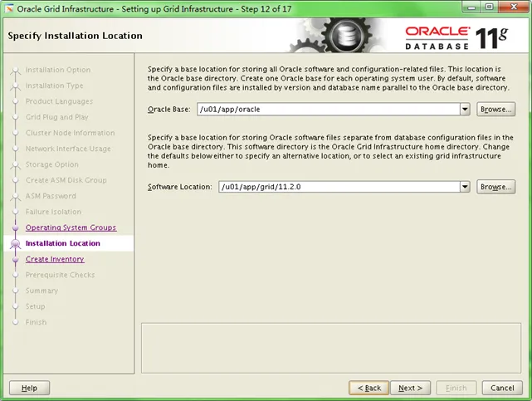Click the Installation Option step
Screen dimensions: 532x401
[58, 70]
